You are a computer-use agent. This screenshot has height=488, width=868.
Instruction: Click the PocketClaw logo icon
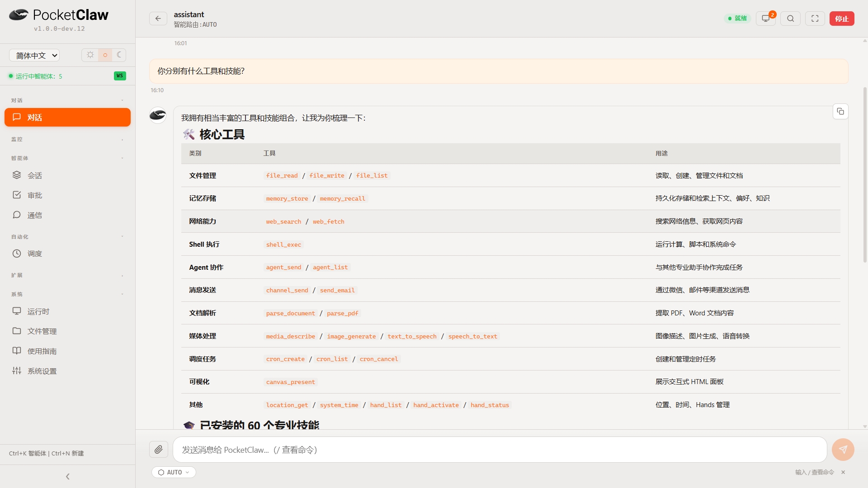(x=19, y=15)
